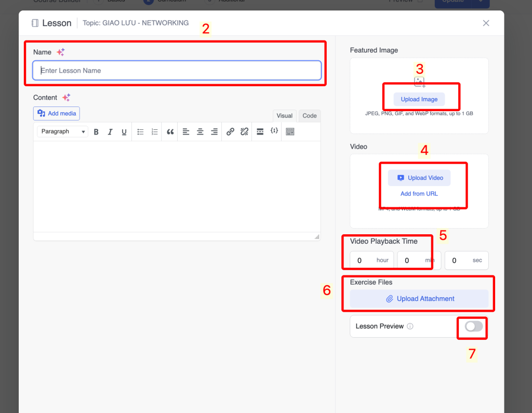Switch to the Visual editor tab

tap(285, 116)
